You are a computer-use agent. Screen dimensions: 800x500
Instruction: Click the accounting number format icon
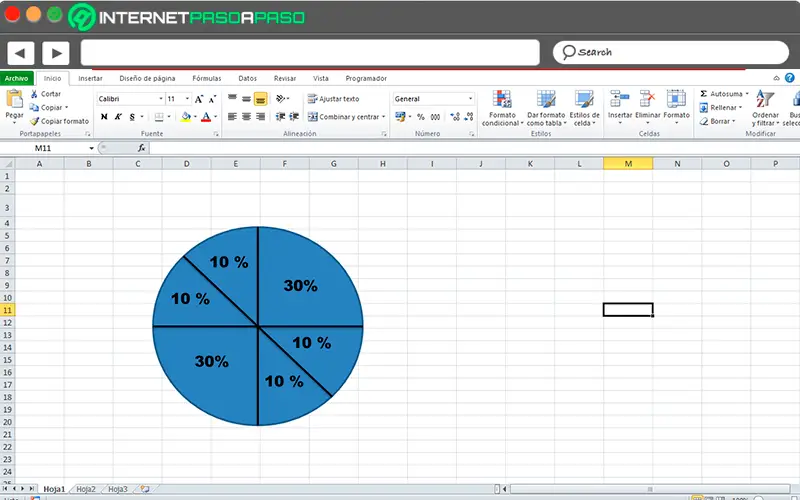(400, 117)
